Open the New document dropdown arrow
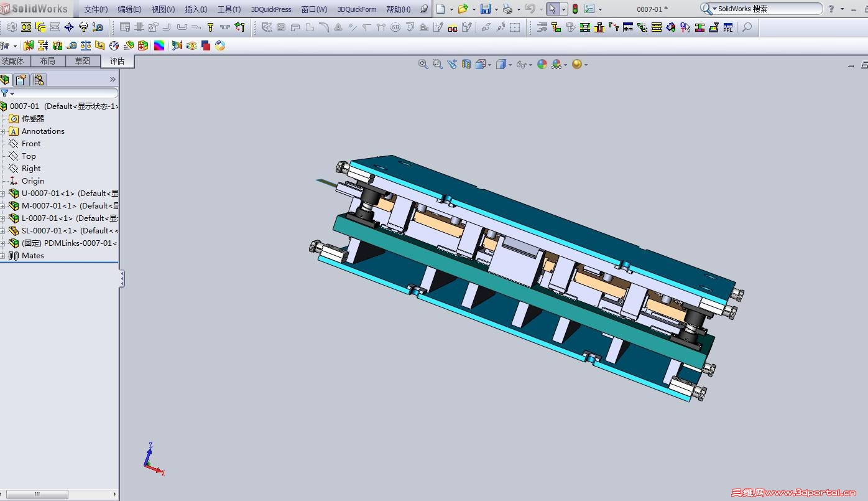Screen dimensions: 868x501 point(451,9)
